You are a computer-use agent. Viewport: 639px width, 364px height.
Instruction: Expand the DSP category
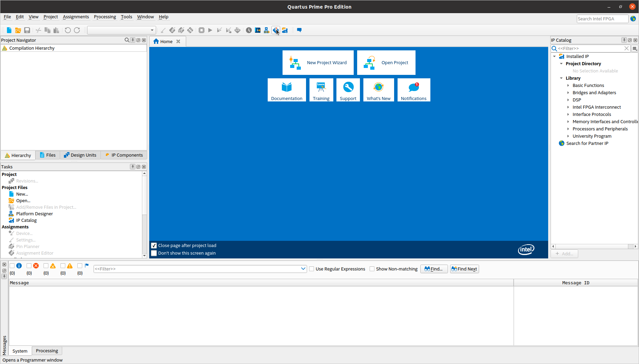(x=568, y=100)
